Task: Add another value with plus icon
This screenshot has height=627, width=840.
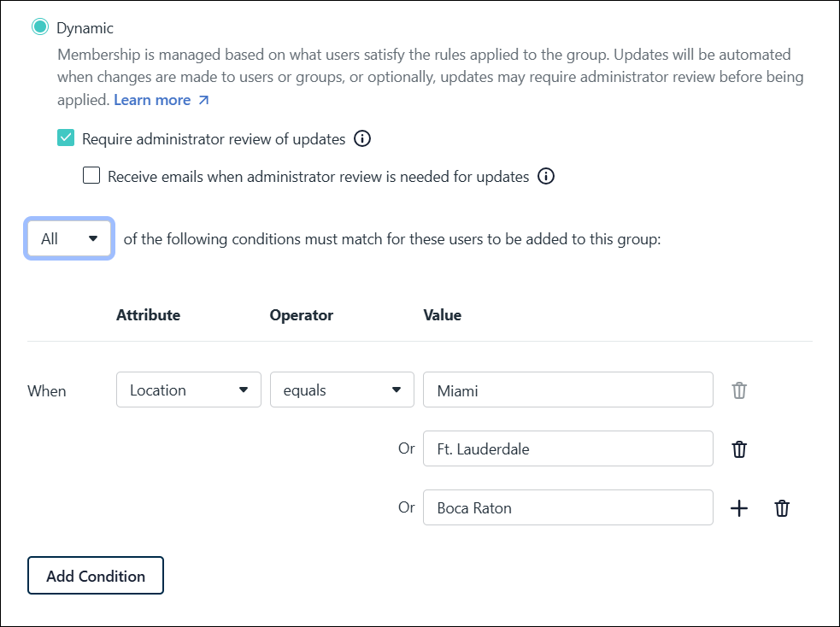Action: tap(739, 508)
